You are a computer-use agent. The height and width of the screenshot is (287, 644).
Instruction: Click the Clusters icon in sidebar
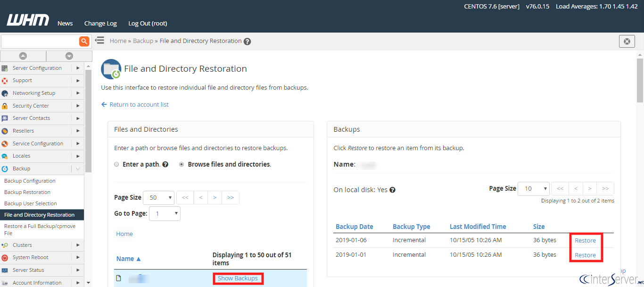click(5, 245)
